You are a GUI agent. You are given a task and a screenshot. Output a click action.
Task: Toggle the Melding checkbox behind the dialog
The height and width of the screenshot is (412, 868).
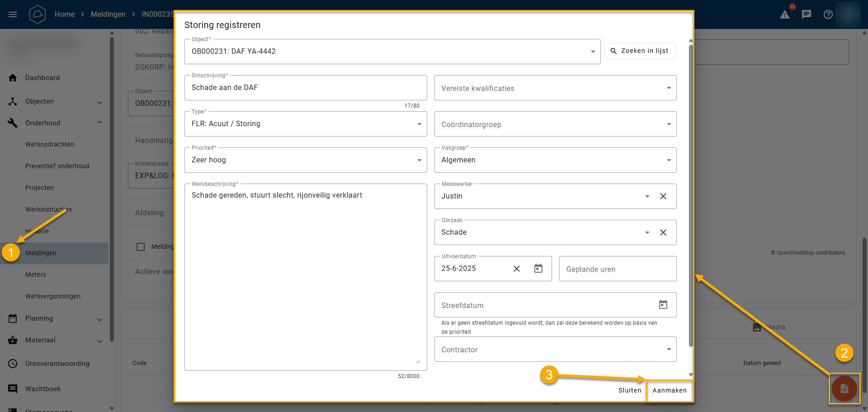tap(141, 246)
